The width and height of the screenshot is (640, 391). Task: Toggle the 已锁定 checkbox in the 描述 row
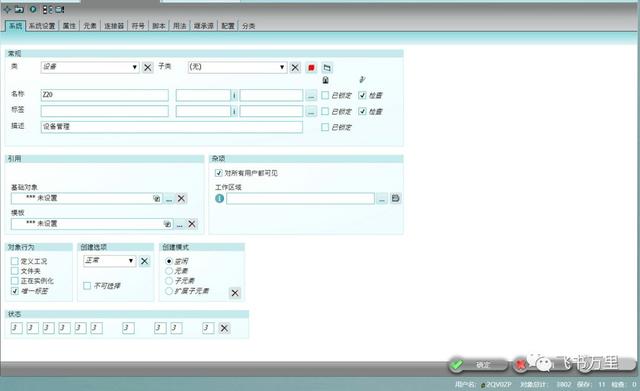point(325,127)
